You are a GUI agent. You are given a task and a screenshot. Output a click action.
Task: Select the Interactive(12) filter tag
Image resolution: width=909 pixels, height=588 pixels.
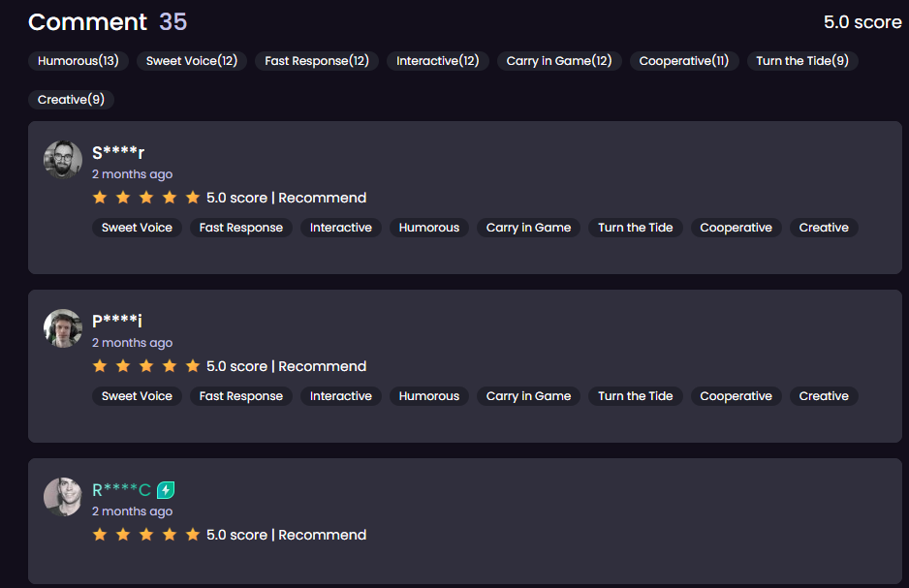[x=438, y=61]
